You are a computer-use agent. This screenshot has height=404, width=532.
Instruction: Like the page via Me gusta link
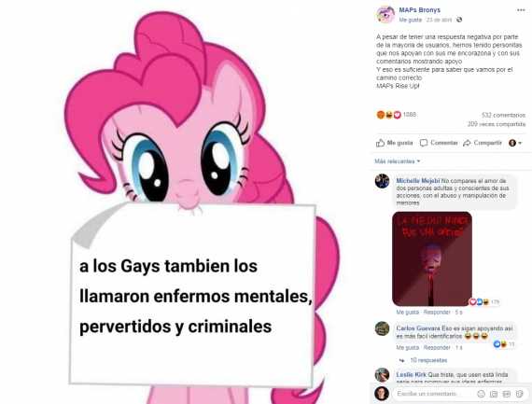pos(410,20)
